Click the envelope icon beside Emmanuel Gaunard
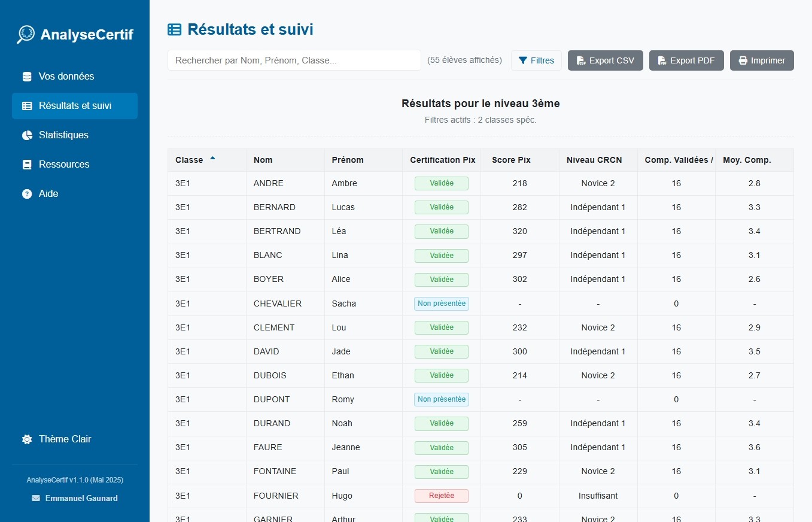Image resolution: width=812 pixels, height=522 pixels. 36,498
